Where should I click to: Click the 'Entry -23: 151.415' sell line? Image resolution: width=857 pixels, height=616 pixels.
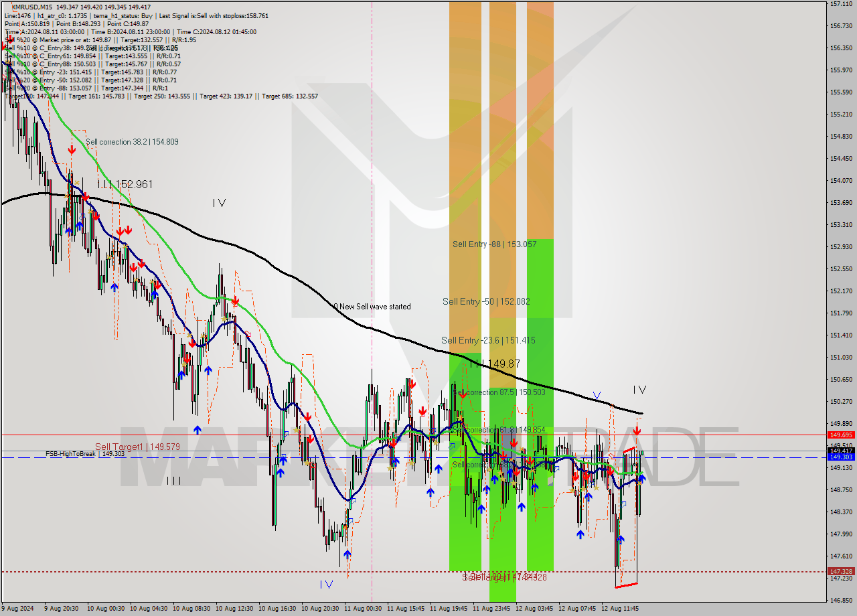90,72
